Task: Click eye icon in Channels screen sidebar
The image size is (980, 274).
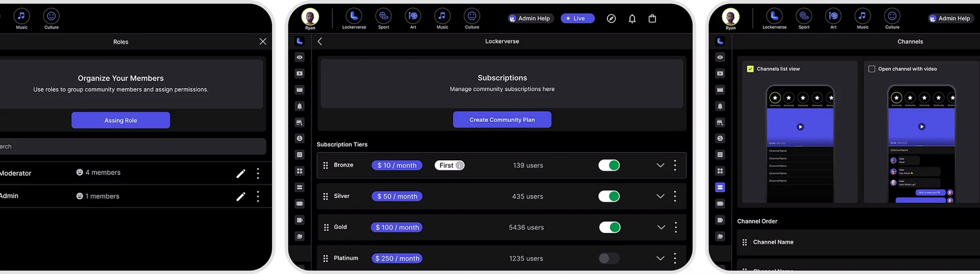Action: pos(720,57)
